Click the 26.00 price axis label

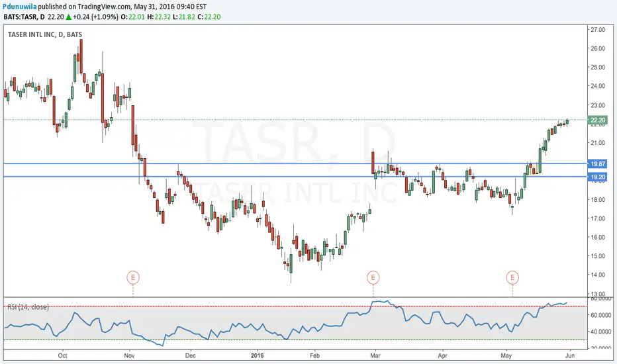tap(598, 48)
